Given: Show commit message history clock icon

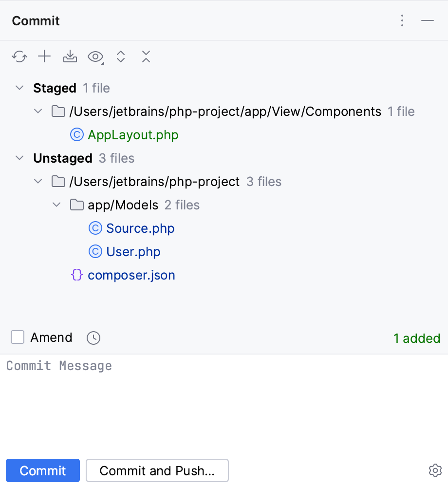Looking at the screenshot, I should [x=93, y=338].
